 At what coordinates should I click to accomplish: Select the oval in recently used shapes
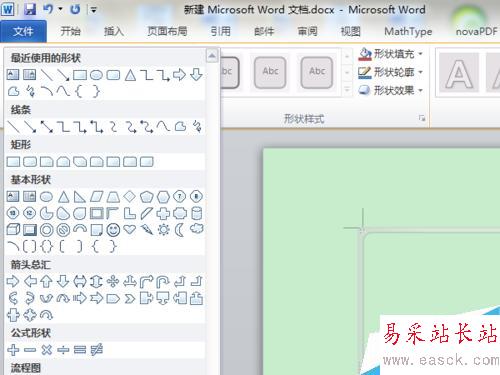(96, 75)
